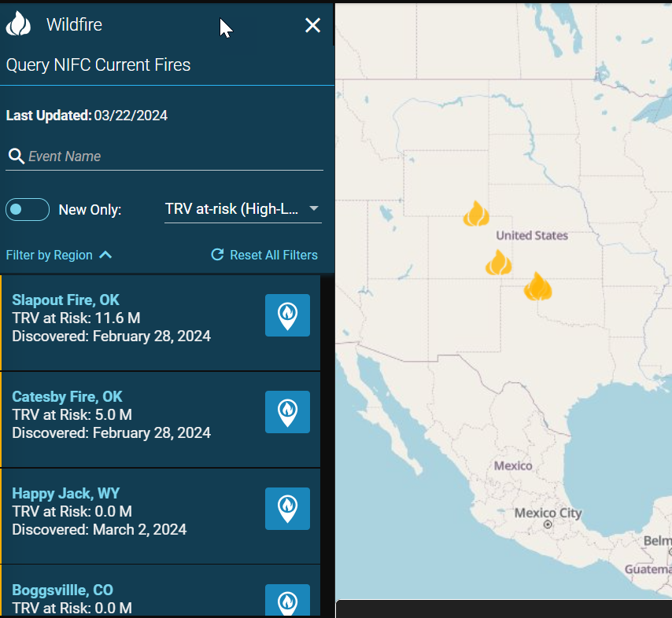Open the TRV at-risk sort dropdown
This screenshot has width=672, height=618.
pos(242,209)
